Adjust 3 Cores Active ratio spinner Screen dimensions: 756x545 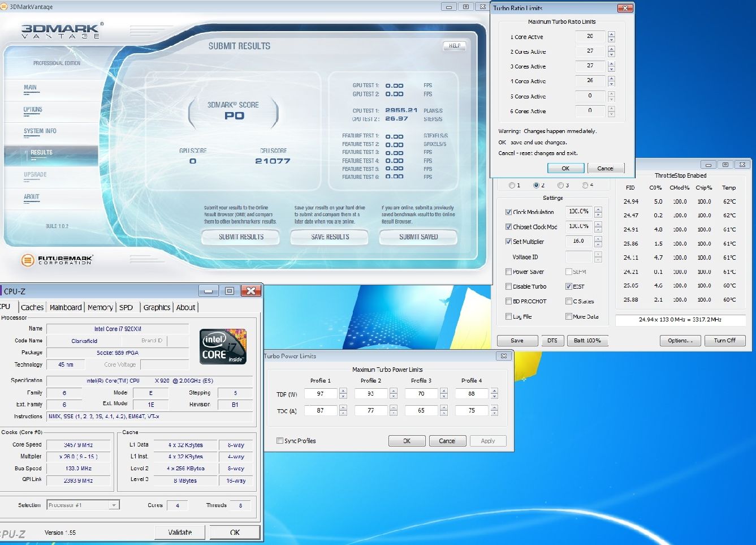click(x=611, y=66)
